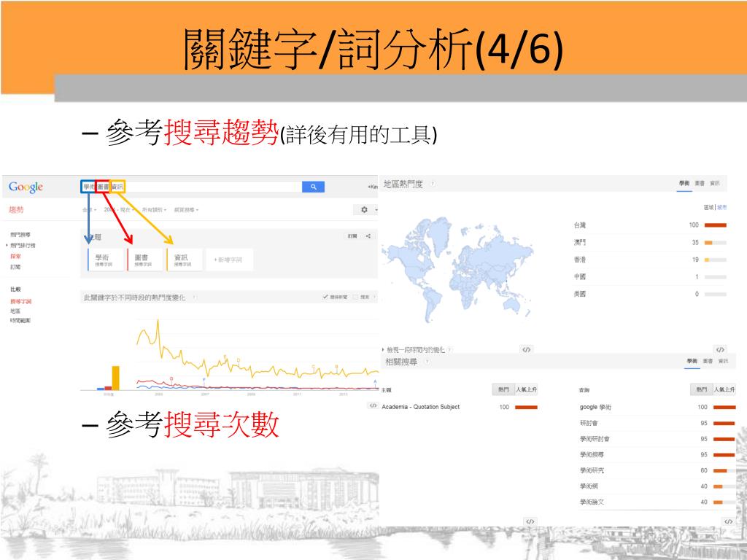747x560 pixels.
Task: Select 資訊 tab in 地區熱門度 panel
Action: (x=715, y=183)
